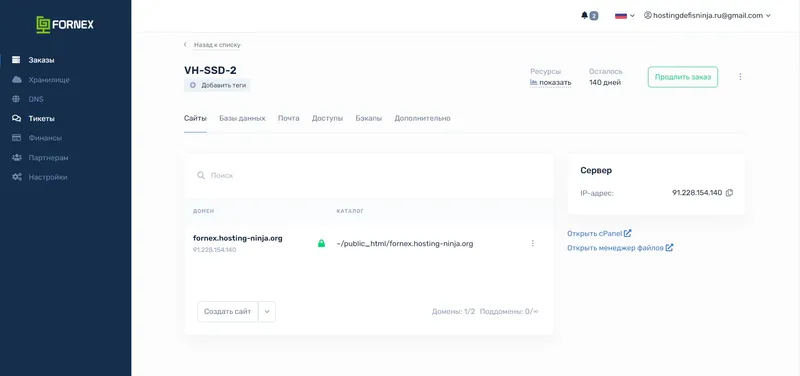Image resolution: width=800 pixels, height=376 pixels.
Task: Click the catalog path ~/public_html/fornex.hosting-ninja.org
Action: point(405,244)
